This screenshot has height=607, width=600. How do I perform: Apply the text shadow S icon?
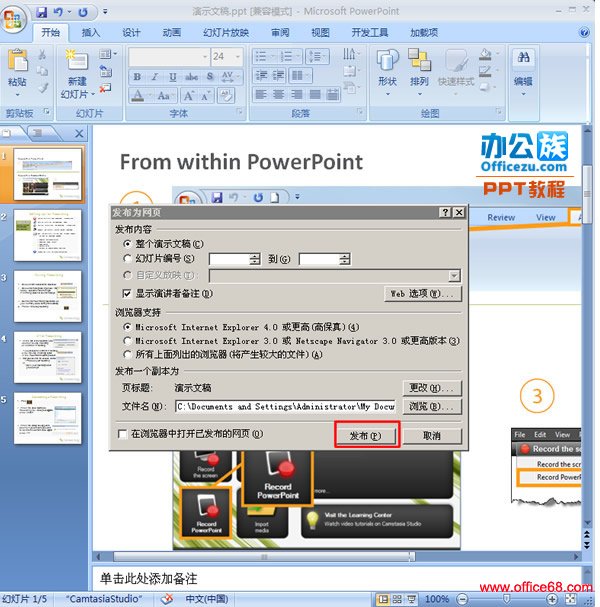209,77
